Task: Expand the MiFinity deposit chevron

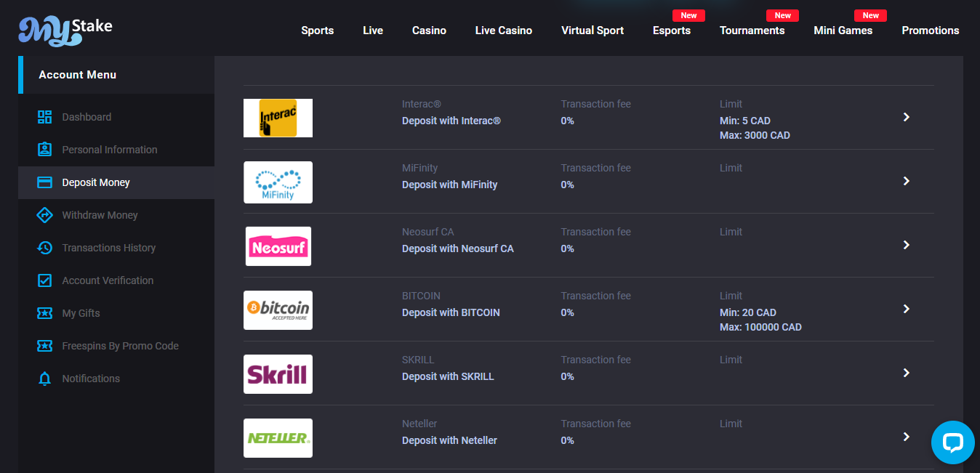Action: pyautogui.click(x=906, y=181)
